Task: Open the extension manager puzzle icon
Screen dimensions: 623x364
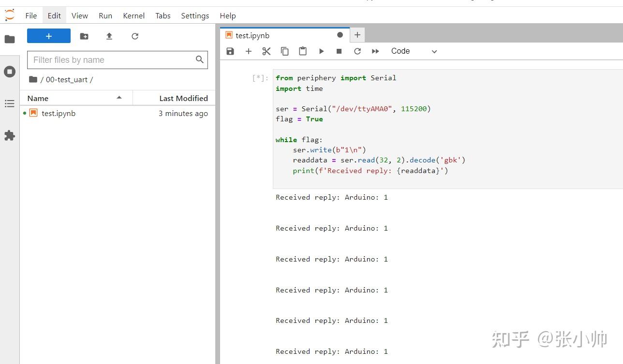Action: click(x=10, y=136)
